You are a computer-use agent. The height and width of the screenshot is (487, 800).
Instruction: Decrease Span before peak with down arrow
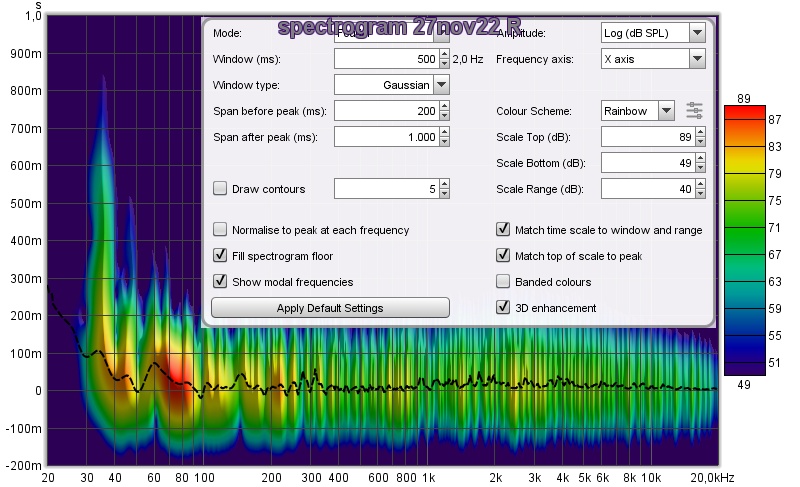(x=444, y=116)
